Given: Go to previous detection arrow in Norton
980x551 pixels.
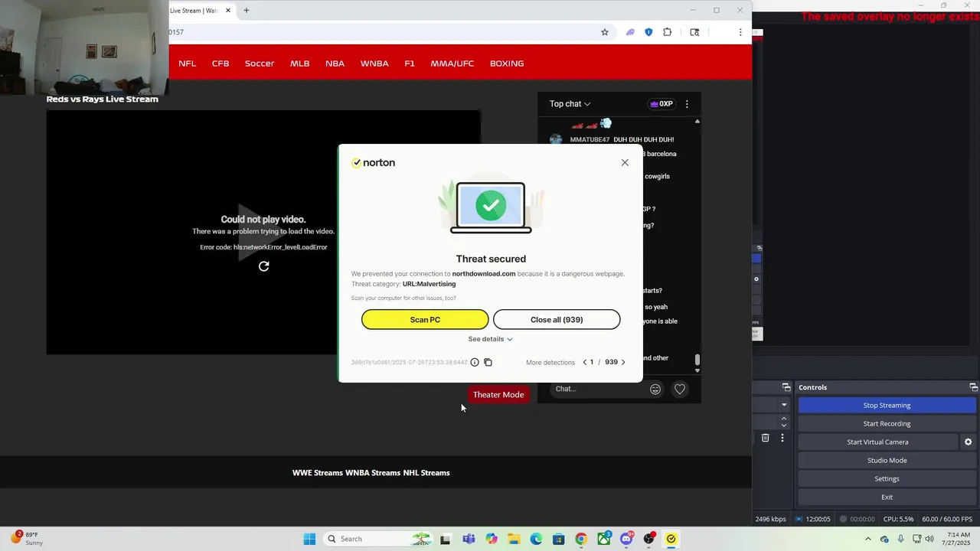Looking at the screenshot, I should click(x=585, y=362).
